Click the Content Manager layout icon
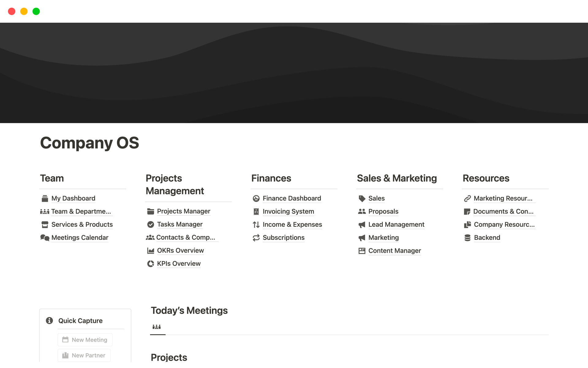Screen dimensions: 588x368 pyautogui.click(x=362, y=251)
